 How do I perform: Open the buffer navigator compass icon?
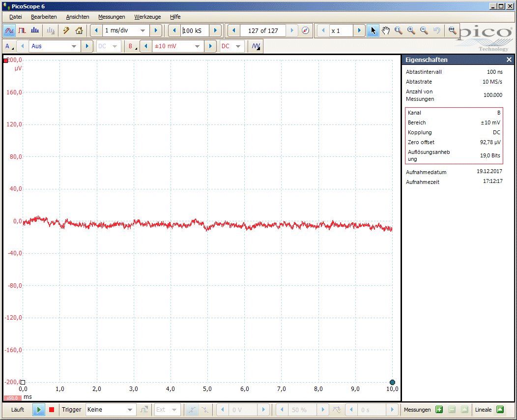[306, 30]
